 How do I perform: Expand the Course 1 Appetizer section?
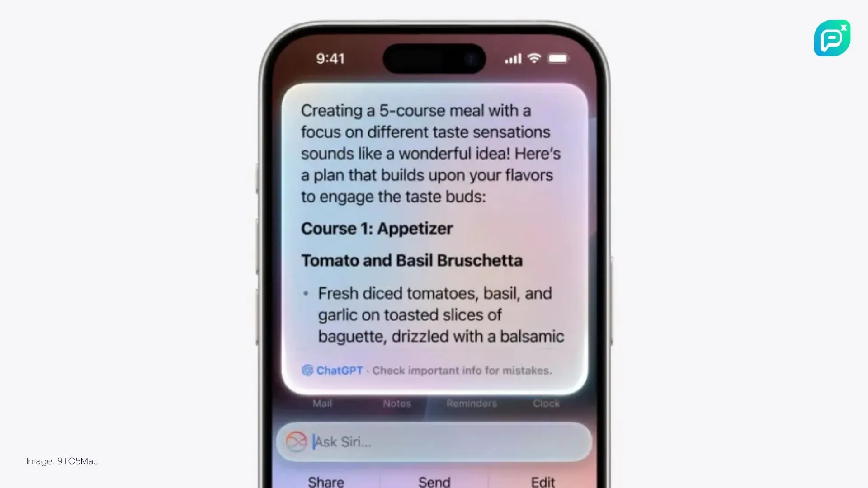(x=377, y=228)
